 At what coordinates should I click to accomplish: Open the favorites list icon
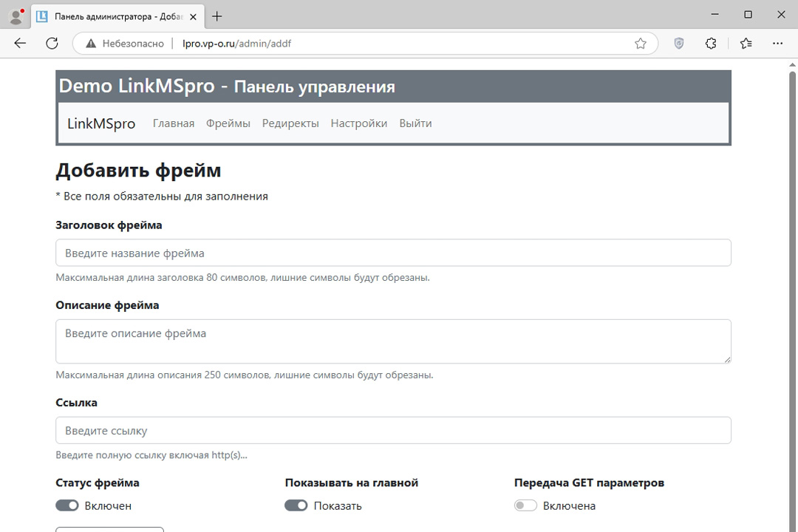click(x=746, y=44)
